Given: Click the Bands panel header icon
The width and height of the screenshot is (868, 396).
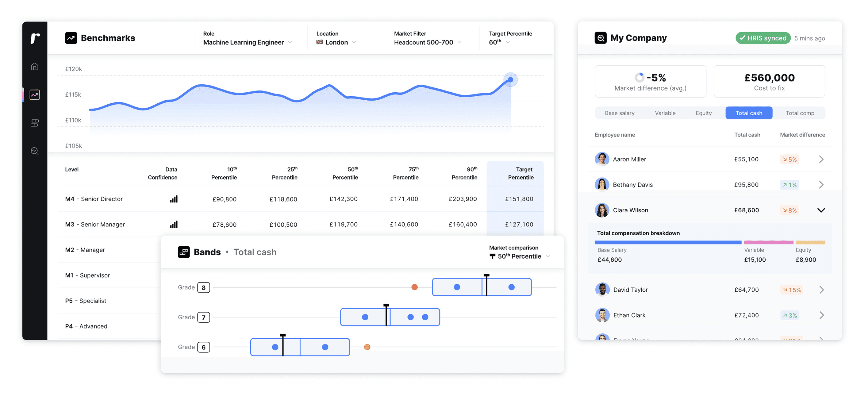Looking at the screenshot, I should pyautogui.click(x=184, y=252).
